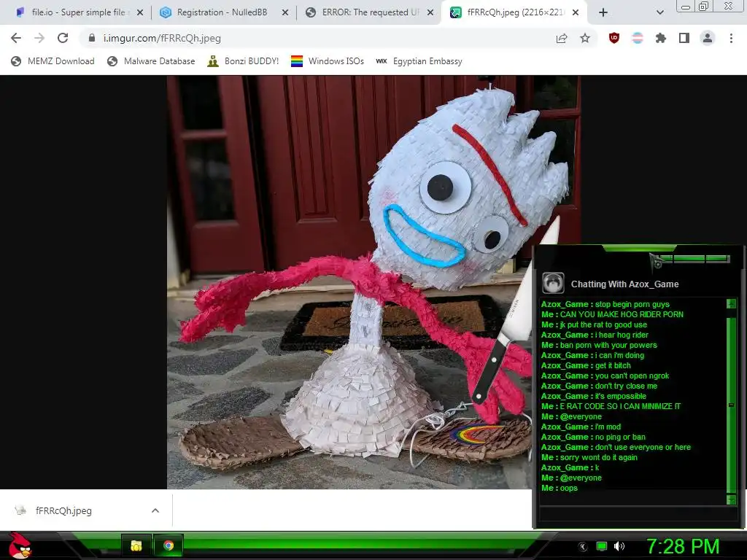Click message 'you can't open ngrok'
This screenshot has width=747, height=560.
[x=632, y=376]
